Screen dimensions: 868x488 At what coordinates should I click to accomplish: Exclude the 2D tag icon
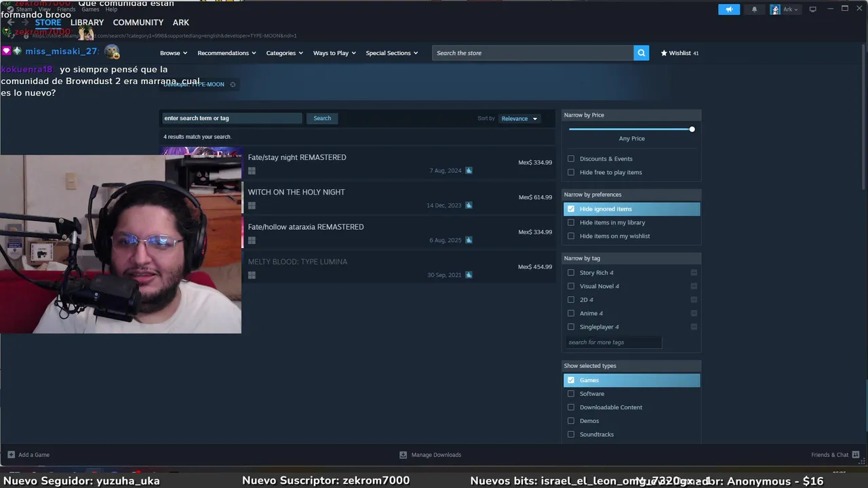point(694,300)
